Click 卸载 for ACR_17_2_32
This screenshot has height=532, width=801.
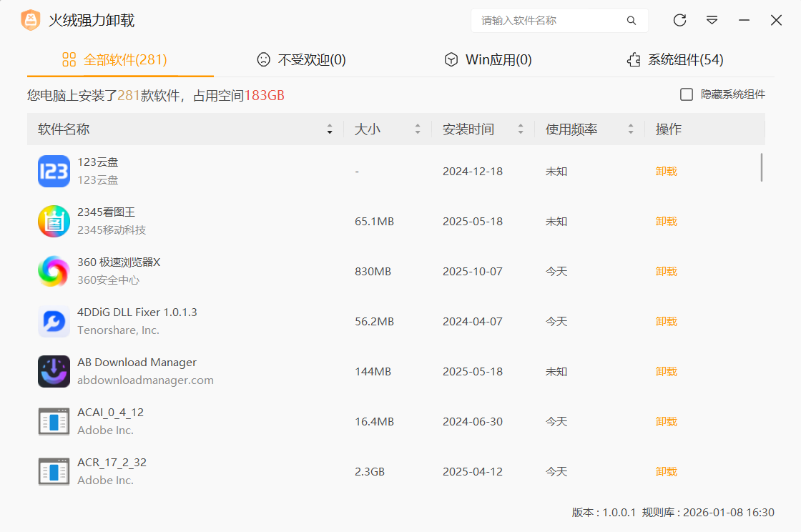pos(666,471)
